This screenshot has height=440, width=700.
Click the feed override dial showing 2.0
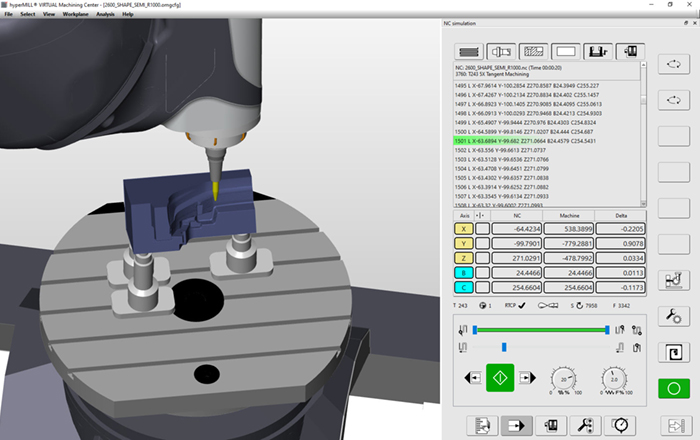coord(614,379)
